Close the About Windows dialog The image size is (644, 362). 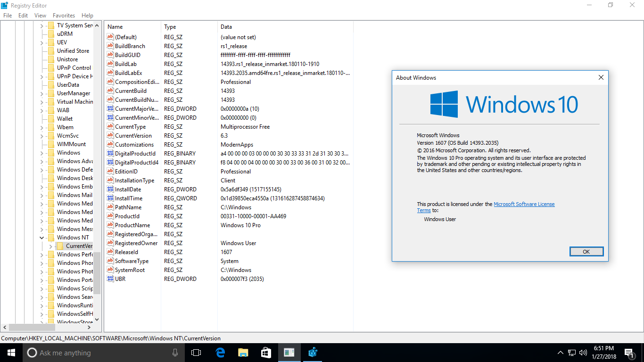click(601, 78)
